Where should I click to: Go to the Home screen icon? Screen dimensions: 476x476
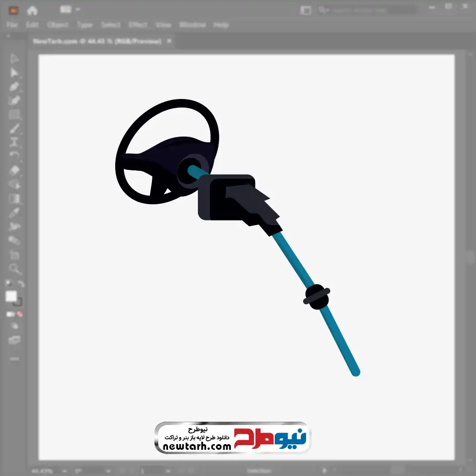click(32, 10)
